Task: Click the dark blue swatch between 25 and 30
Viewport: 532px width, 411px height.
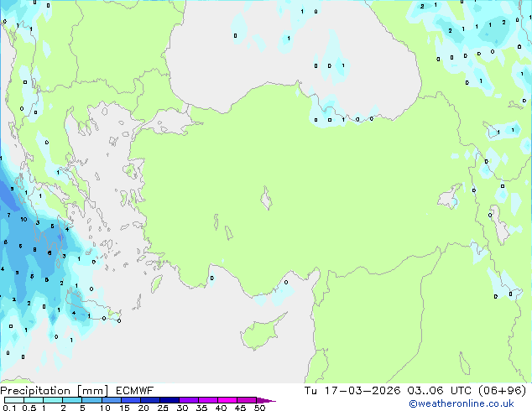Action: coord(170,400)
